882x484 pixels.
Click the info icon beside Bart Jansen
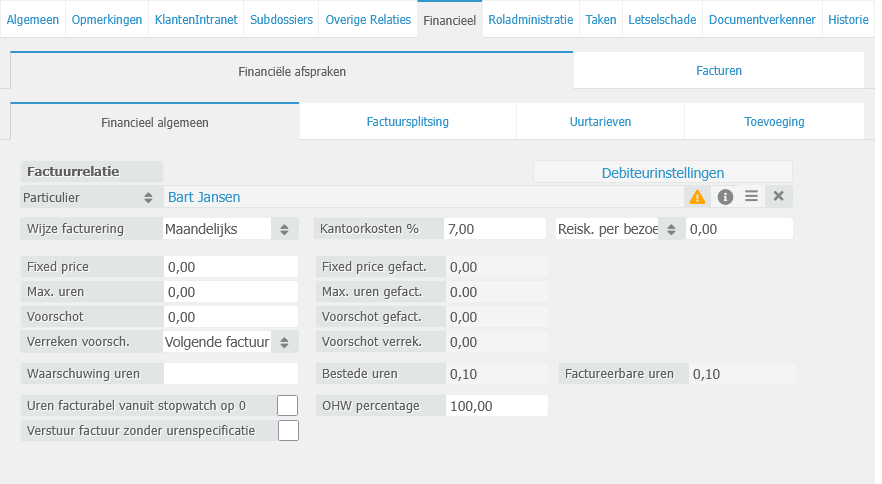[x=726, y=197]
